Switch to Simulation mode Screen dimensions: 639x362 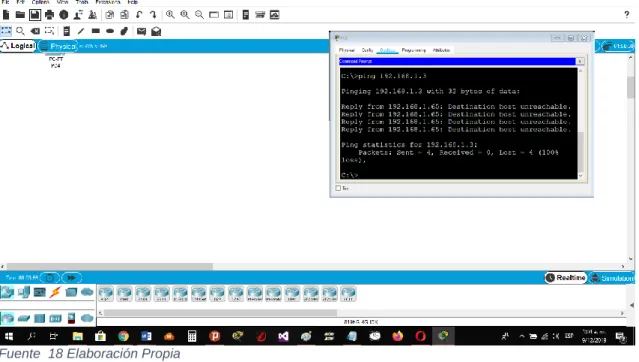(612, 278)
